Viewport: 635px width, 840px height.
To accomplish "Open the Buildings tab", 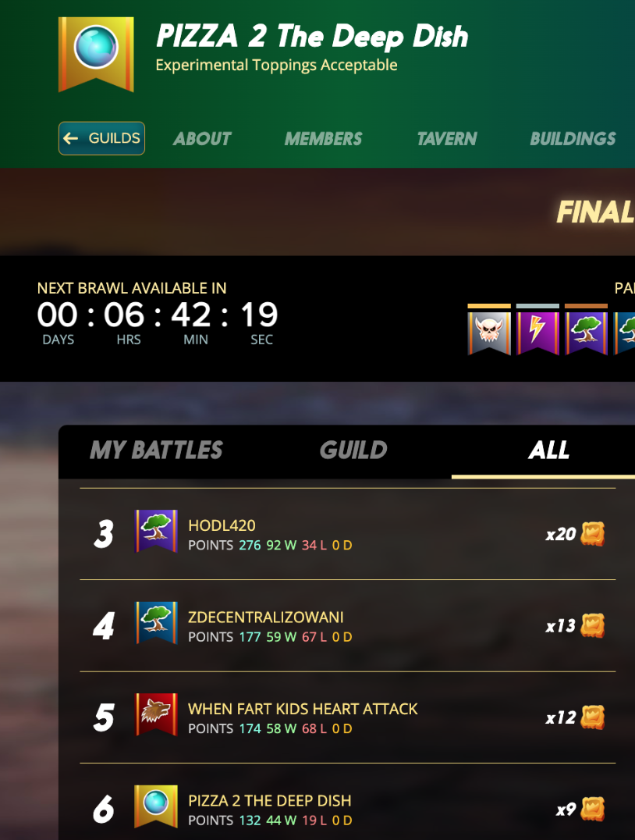I will click(x=573, y=139).
